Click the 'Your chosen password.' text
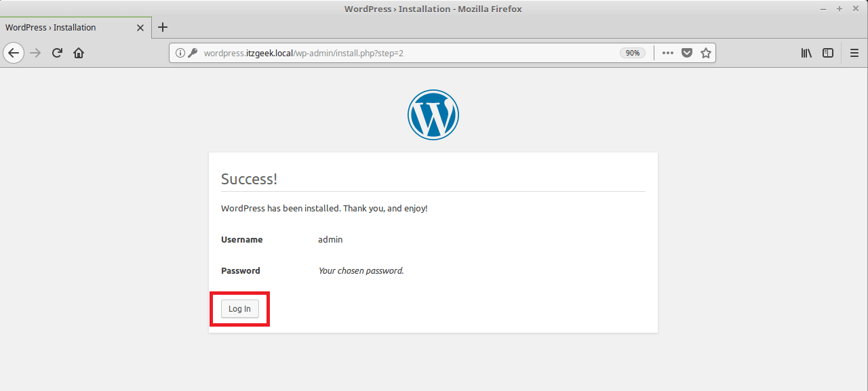The image size is (868, 391). 361,271
